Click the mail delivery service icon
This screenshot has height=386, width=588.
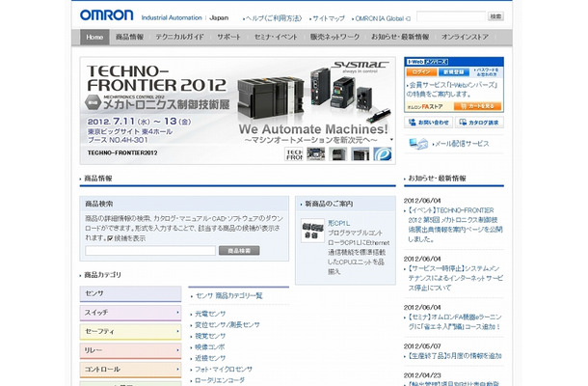(418, 144)
